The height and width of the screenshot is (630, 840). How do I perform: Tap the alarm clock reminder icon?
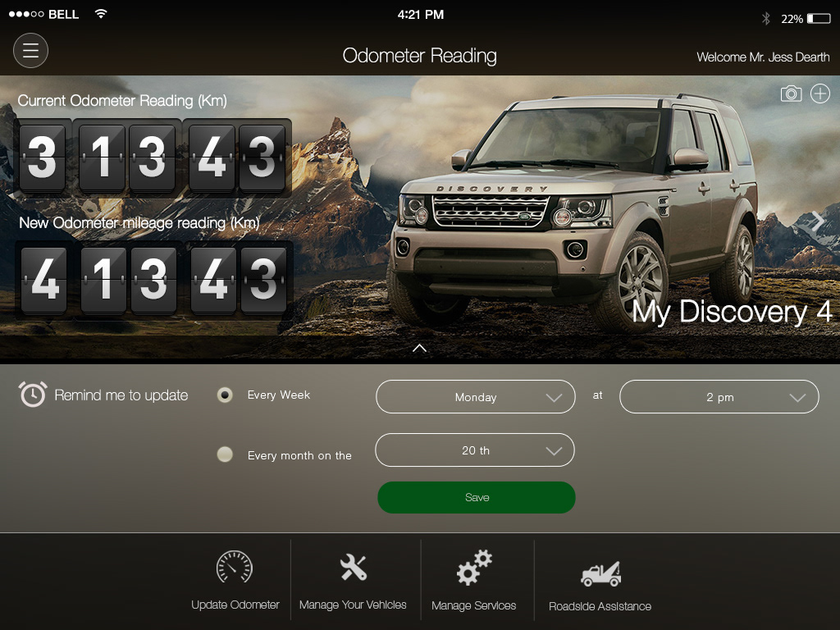tap(33, 395)
